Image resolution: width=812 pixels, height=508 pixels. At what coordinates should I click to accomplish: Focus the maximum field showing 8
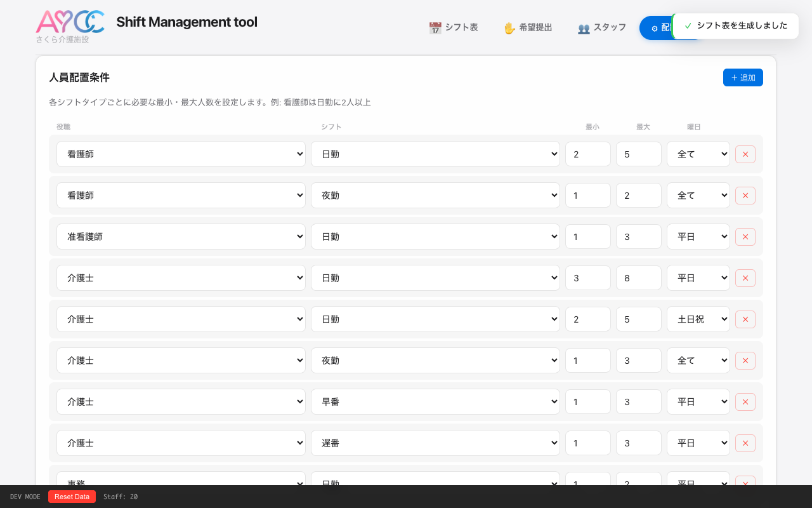point(638,278)
